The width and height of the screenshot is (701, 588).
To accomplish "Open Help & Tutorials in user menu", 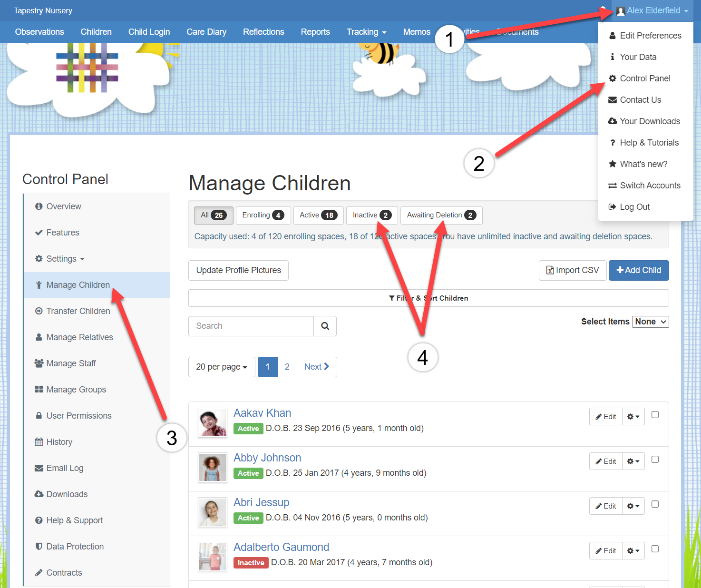I will 645,143.
